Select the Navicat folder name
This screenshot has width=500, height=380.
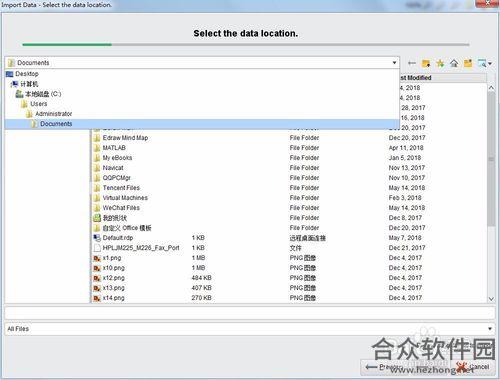click(x=113, y=168)
